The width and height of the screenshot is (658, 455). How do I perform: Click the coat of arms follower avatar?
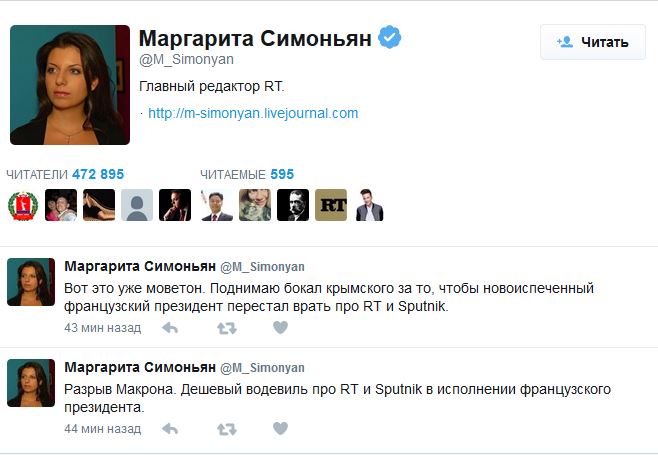pos(22,205)
